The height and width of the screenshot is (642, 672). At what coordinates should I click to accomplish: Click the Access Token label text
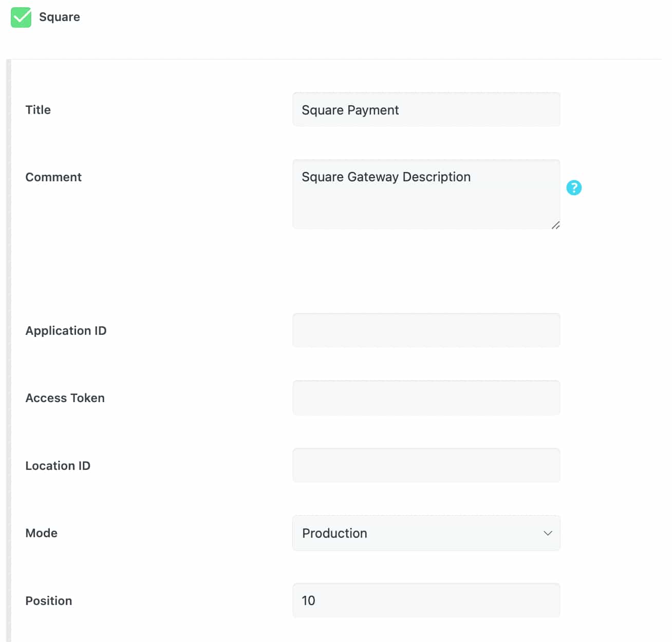(x=65, y=398)
